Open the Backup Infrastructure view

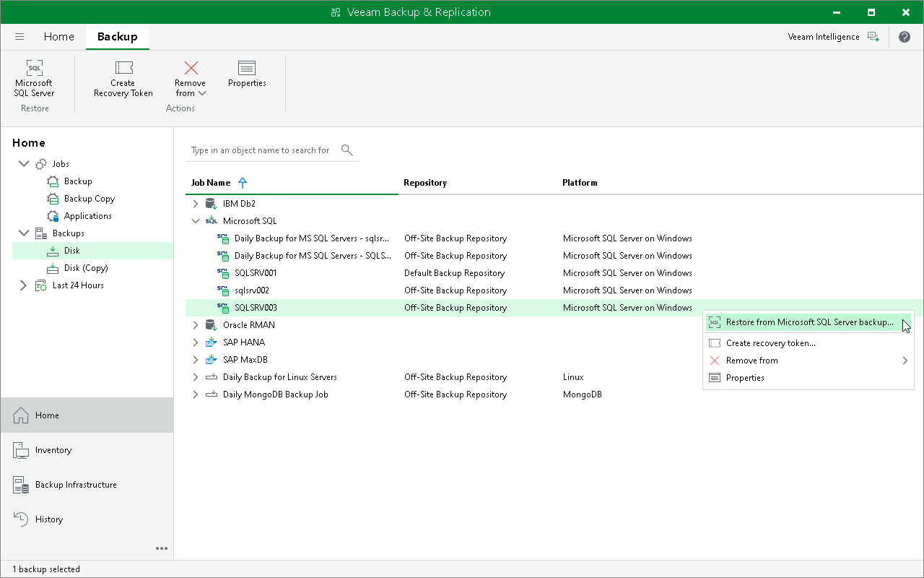tap(87, 485)
